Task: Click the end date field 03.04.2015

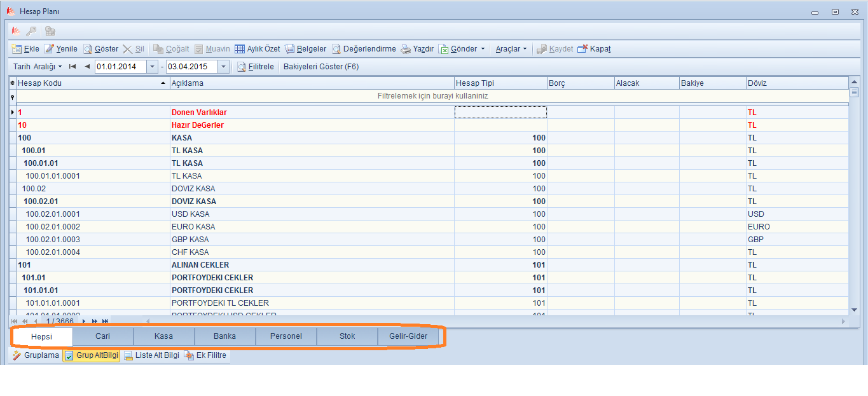Action: point(191,67)
